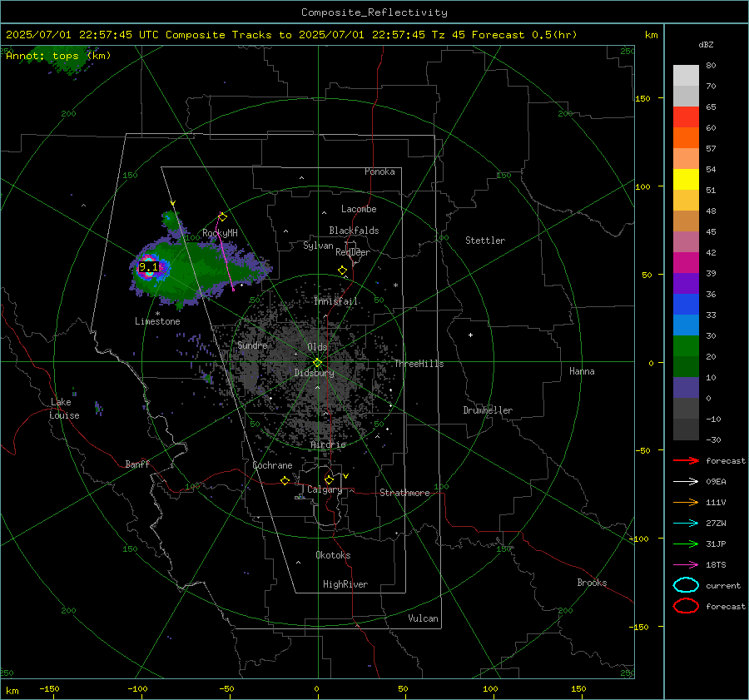Select the blue 33-36 dBZ color swatch

686,305
